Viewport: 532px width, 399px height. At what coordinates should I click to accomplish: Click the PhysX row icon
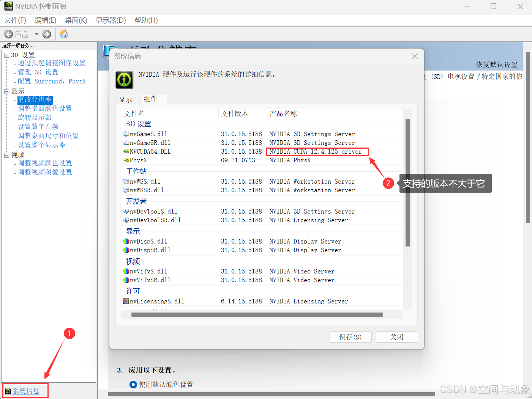pos(126,160)
